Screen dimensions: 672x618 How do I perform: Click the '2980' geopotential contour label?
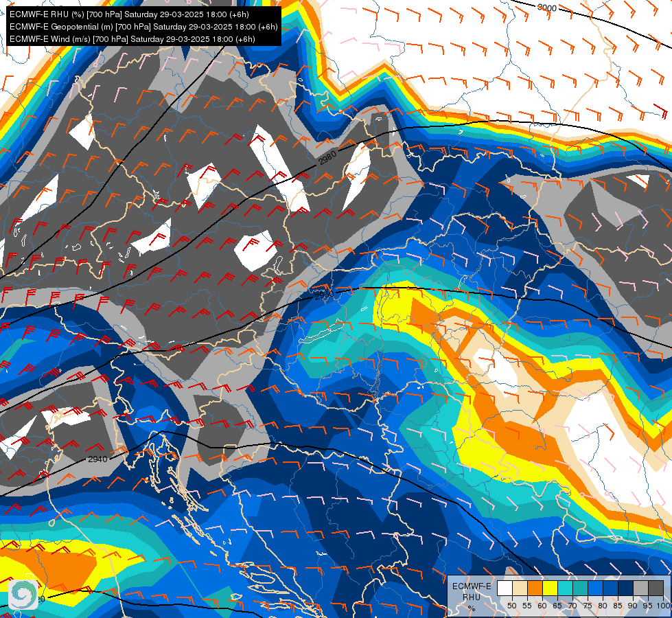click(x=328, y=159)
